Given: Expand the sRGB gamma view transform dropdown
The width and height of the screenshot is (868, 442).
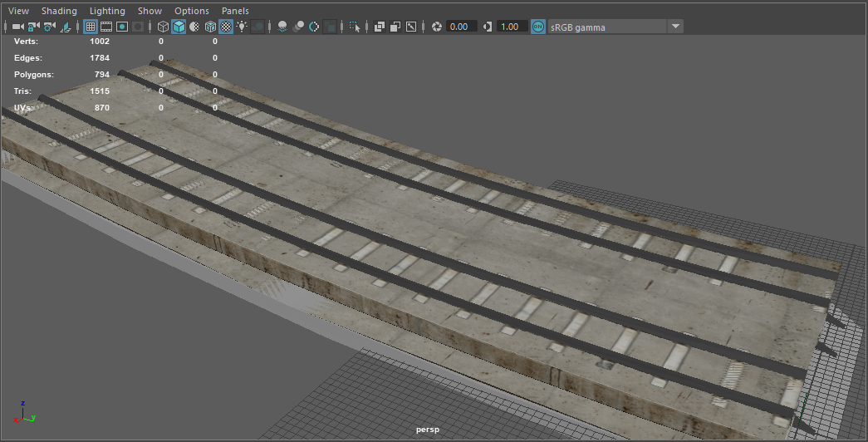Looking at the screenshot, I should click(675, 27).
